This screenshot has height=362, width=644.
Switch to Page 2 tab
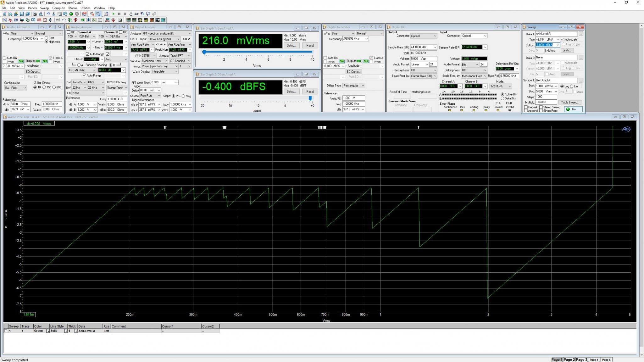569,359
